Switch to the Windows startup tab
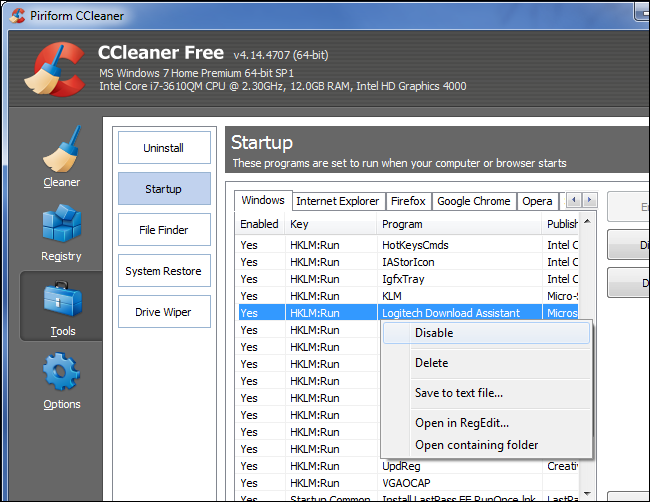This screenshot has width=650, height=502. pos(263,201)
